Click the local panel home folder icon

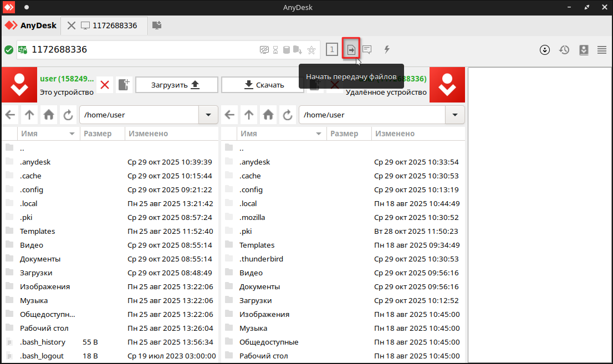coord(49,115)
